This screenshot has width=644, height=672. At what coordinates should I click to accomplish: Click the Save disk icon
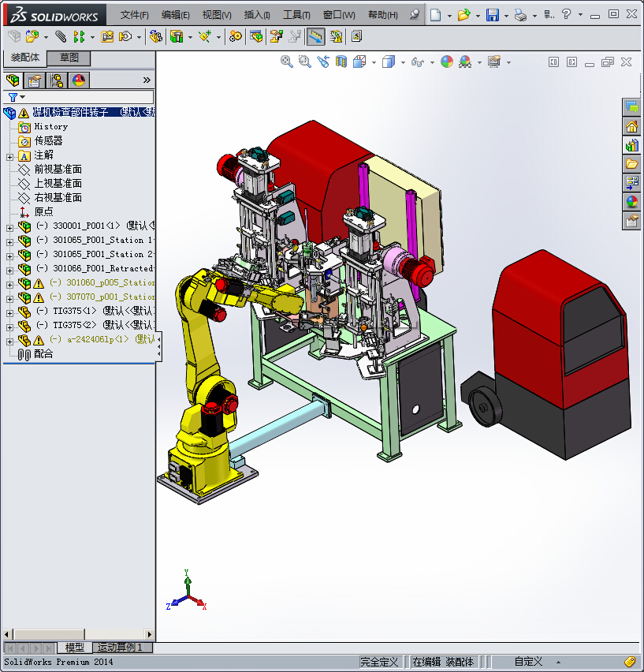click(493, 15)
